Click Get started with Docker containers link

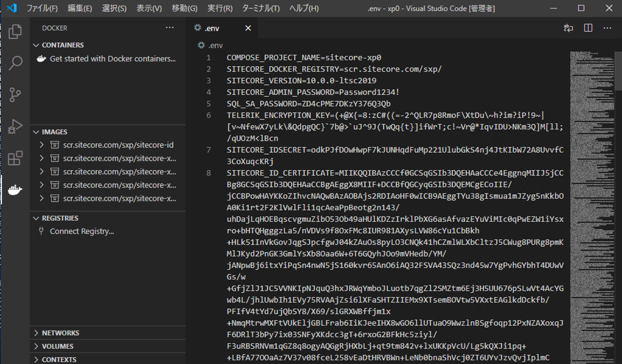(x=112, y=59)
